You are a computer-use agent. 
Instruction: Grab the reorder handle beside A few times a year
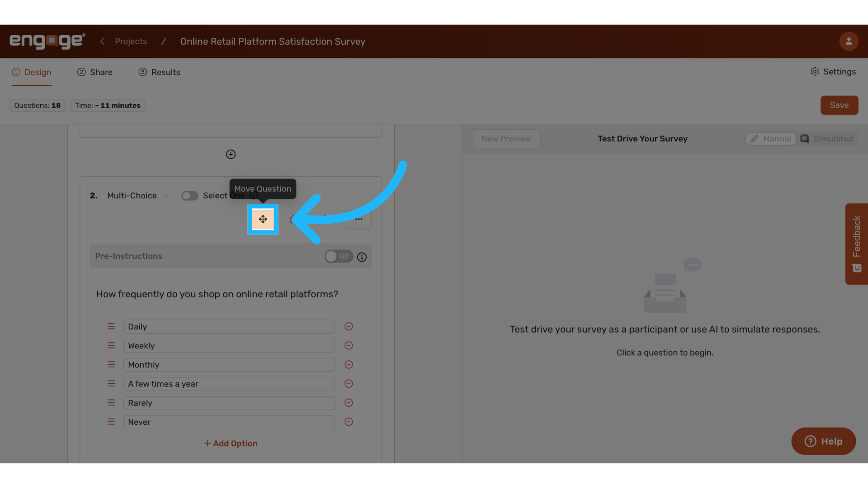coord(111,384)
